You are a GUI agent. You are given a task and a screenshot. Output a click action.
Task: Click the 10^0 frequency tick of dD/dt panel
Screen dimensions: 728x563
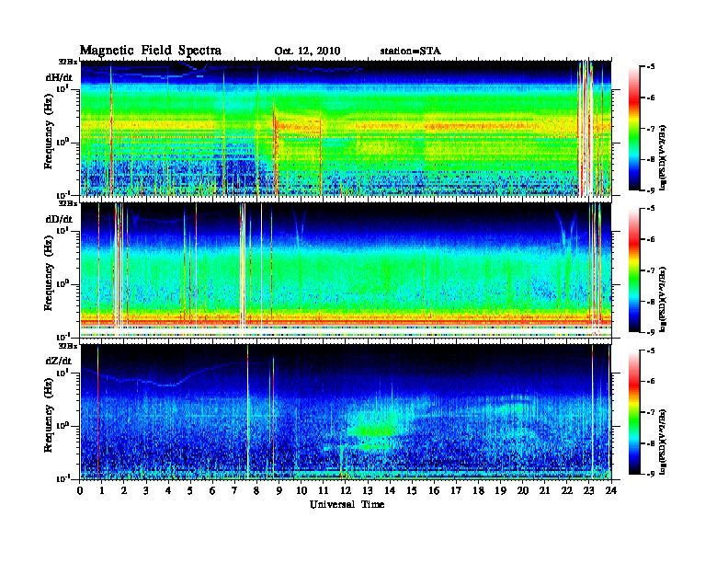63,283
